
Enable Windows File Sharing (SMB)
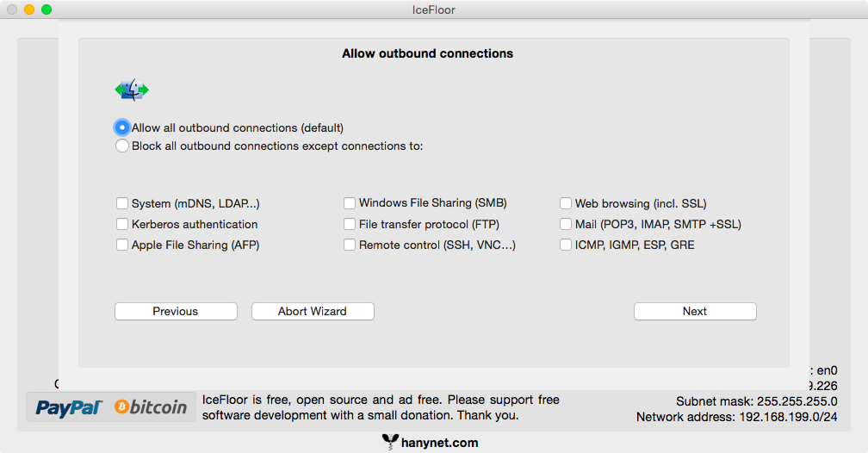pos(350,204)
